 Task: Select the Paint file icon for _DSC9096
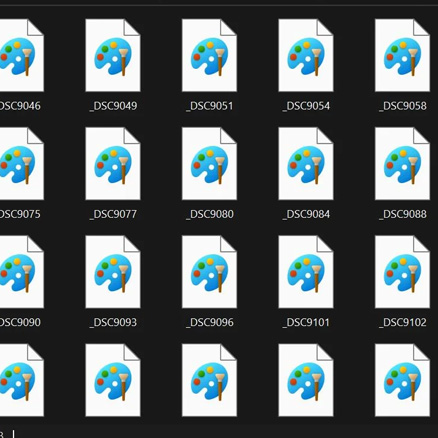click(209, 272)
